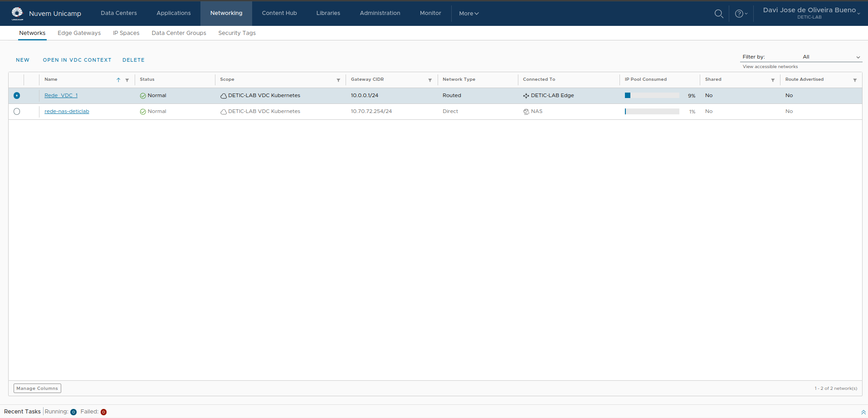Click OPEN IN VDC CONTEXT button
868x418 pixels.
(77, 60)
